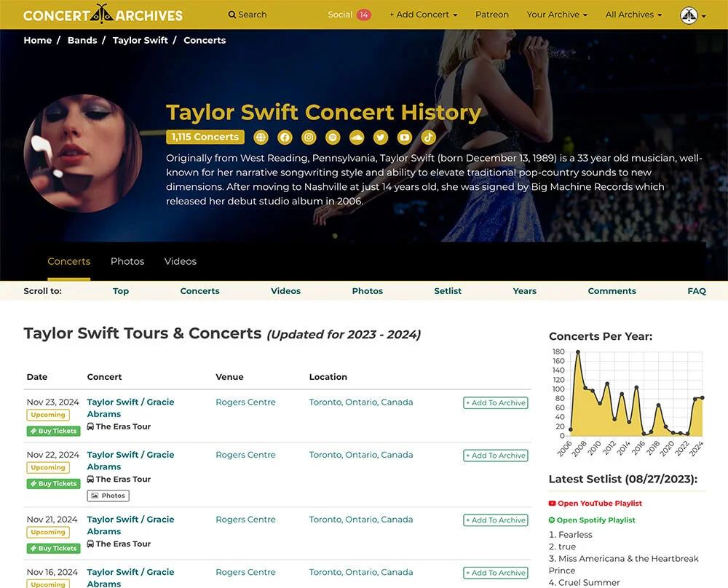728x588 pixels.
Task: Select setlist song Fearless
Action: coord(575,535)
